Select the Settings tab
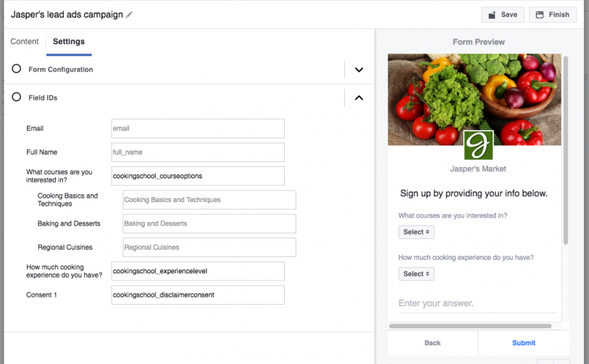Image resolution: width=589 pixels, height=364 pixels. [x=69, y=41]
